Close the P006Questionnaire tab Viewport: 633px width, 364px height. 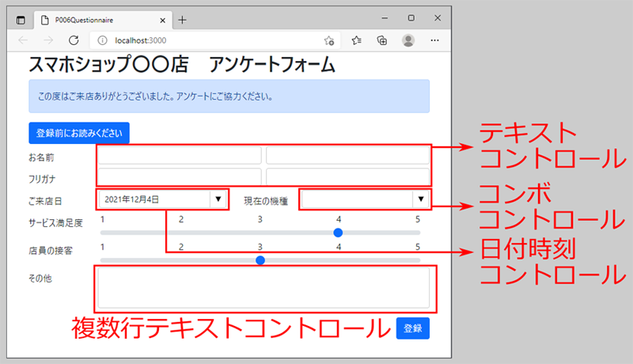point(163,20)
